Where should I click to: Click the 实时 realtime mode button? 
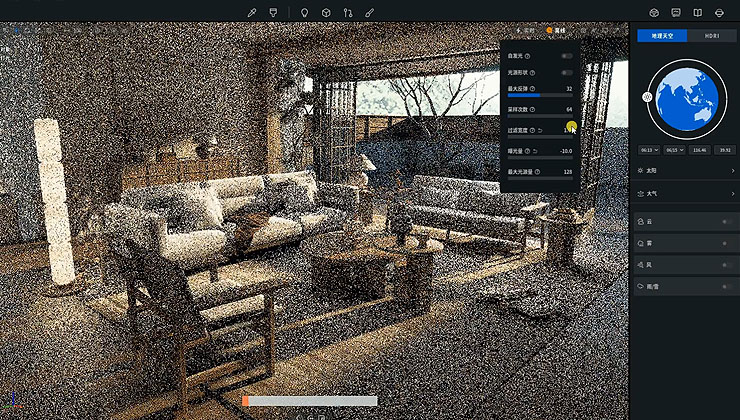pos(527,31)
